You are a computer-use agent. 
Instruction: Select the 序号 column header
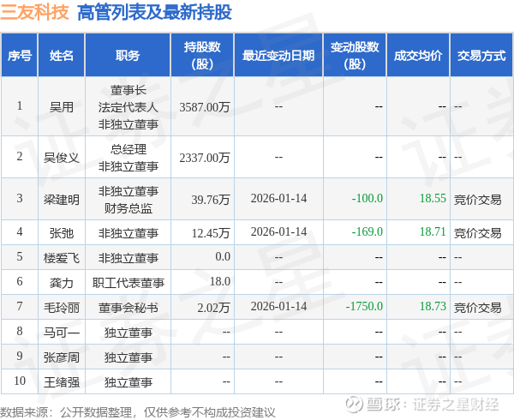(20, 56)
